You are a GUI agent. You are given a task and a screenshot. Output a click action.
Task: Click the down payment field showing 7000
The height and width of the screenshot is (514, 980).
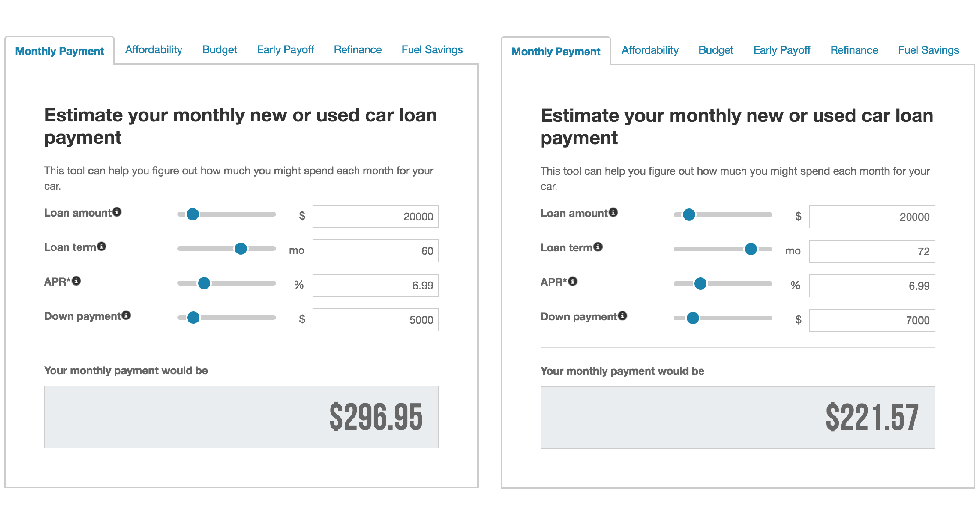coord(872,320)
